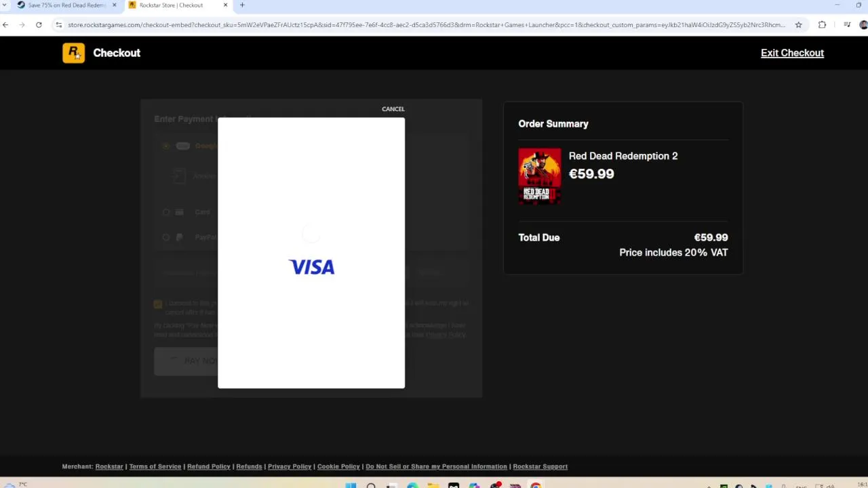
Task: Open Do Not Sell or Share link
Action: pyautogui.click(x=436, y=466)
